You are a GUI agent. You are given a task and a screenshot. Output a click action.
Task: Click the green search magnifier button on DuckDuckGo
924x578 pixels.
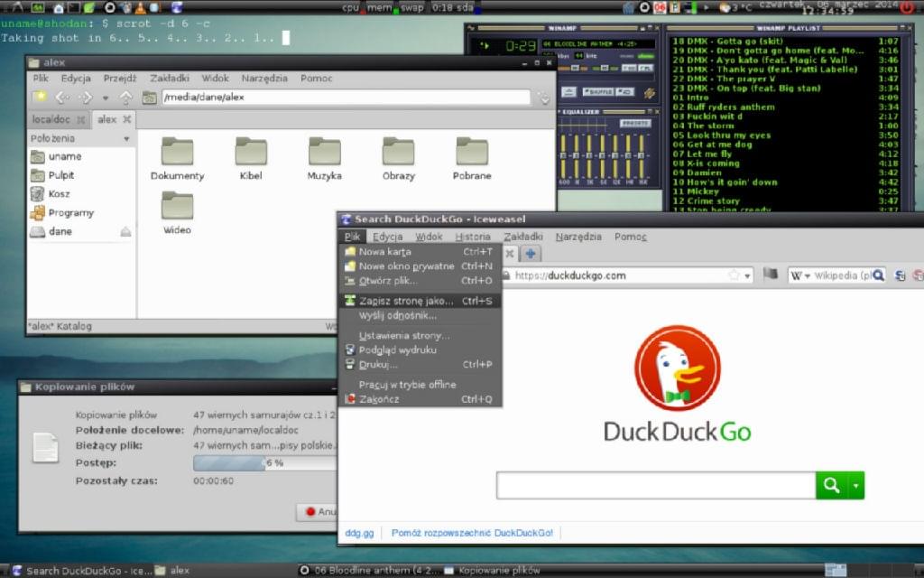pyautogui.click(x=831, y=485)
